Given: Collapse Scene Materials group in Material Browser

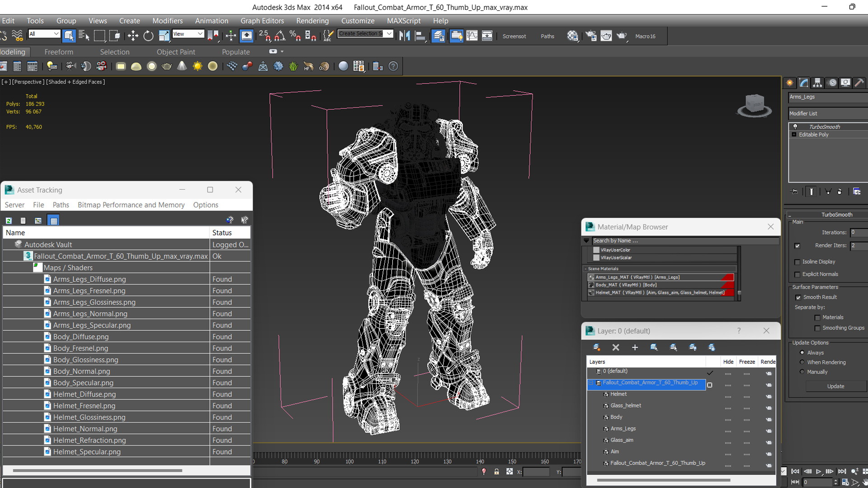Looking at the screenshot, I should point(585,268).
